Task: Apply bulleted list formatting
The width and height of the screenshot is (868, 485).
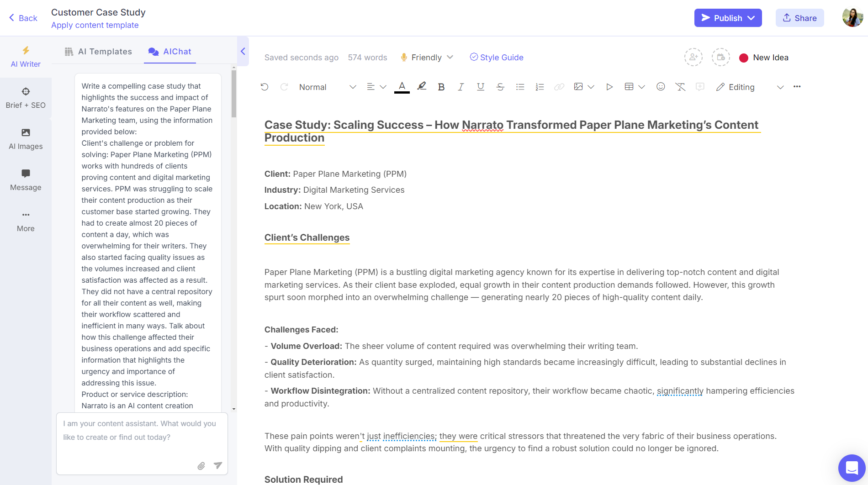Action: pyautogui.click(x=520, y=87)
